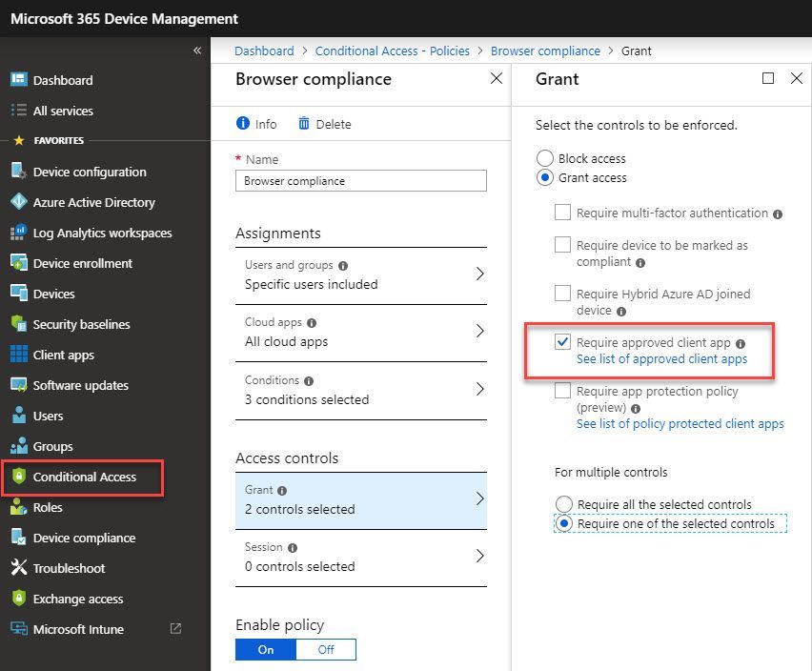Select the Block access radio button

click(x=543, y=158)
